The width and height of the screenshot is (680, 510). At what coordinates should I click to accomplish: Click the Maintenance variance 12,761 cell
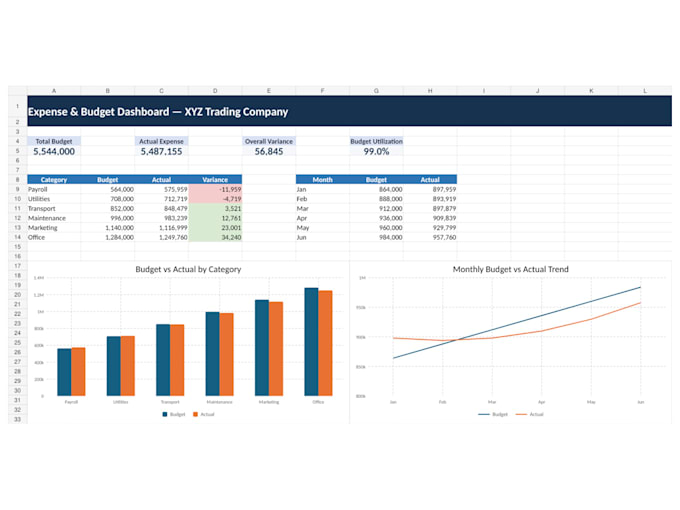coord(215,218)
